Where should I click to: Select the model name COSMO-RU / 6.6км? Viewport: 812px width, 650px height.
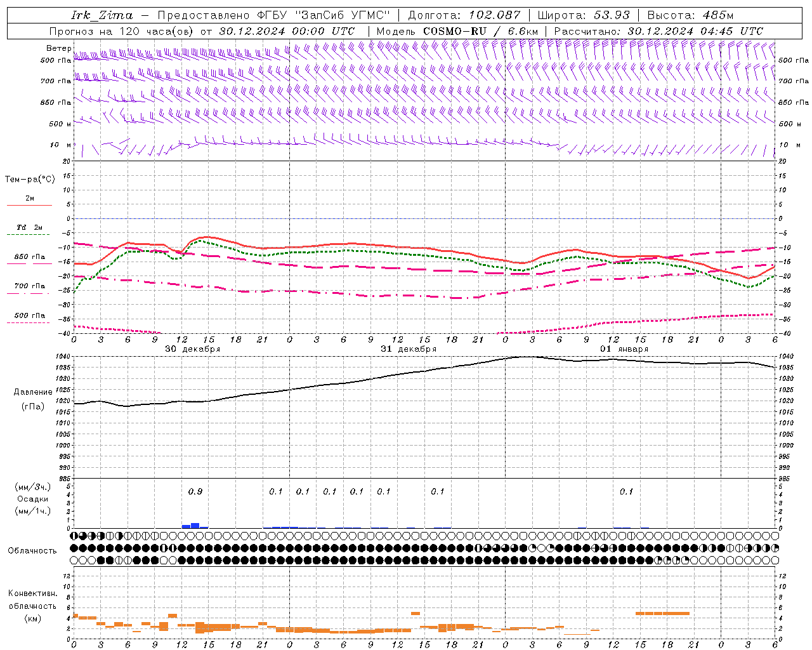tap(480, 31)
